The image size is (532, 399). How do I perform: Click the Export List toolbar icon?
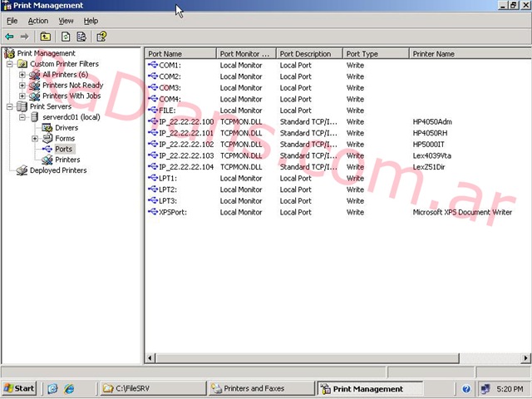point(81,37)
